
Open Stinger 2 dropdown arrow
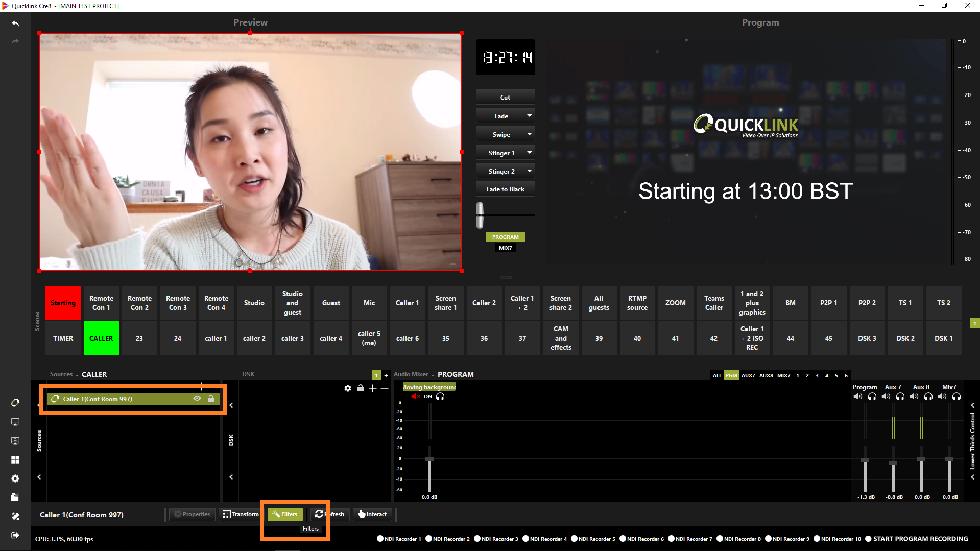(530, 171)
